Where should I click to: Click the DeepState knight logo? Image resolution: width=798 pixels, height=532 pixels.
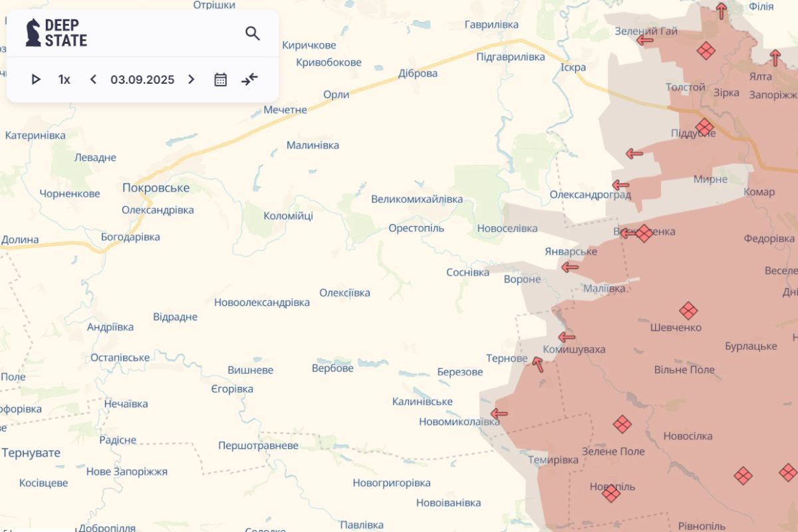click(x=33, y=33)
